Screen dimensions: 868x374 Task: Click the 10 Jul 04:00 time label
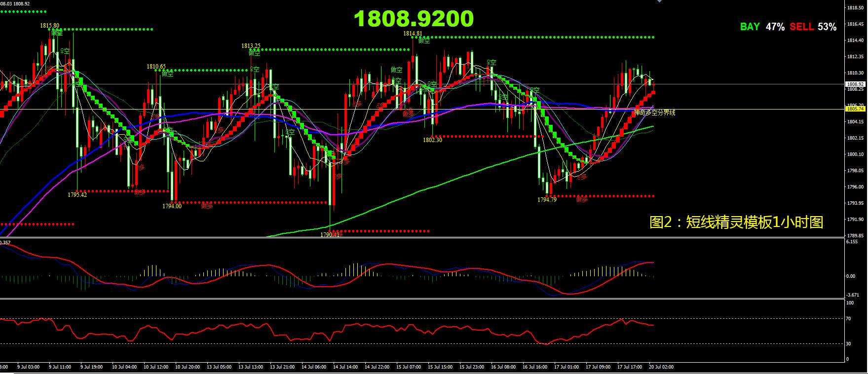tap(124, 367)
